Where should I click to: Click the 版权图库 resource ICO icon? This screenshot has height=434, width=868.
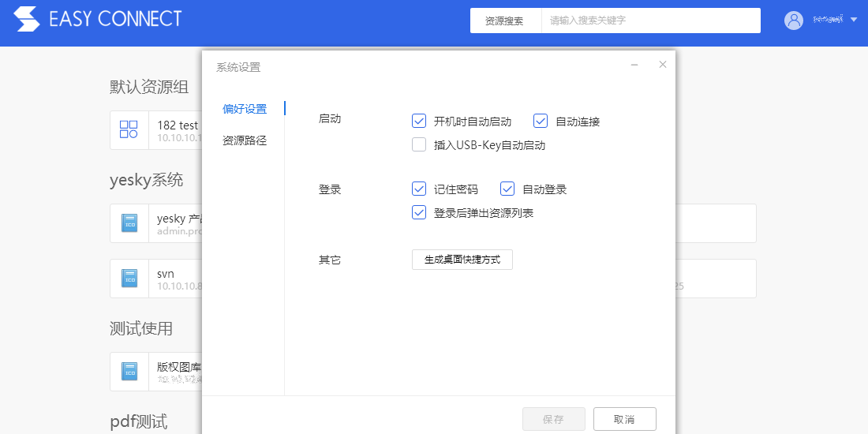click(x=129, y=372)
